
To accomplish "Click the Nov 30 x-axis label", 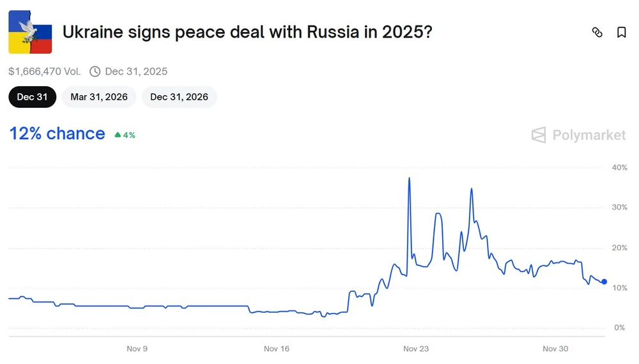I will coord(555,349).
